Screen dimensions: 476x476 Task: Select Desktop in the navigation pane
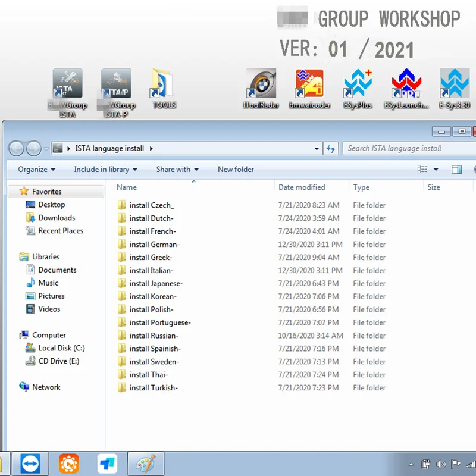[52, 205]
